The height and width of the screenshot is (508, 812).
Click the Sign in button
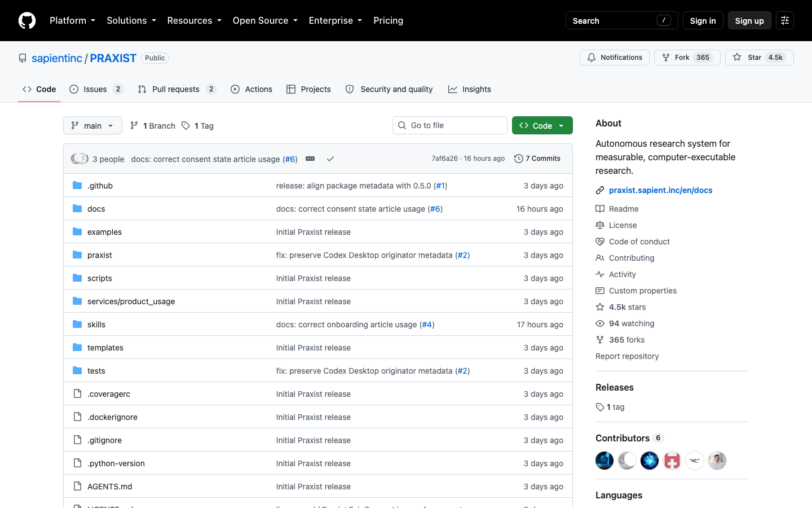703,20
